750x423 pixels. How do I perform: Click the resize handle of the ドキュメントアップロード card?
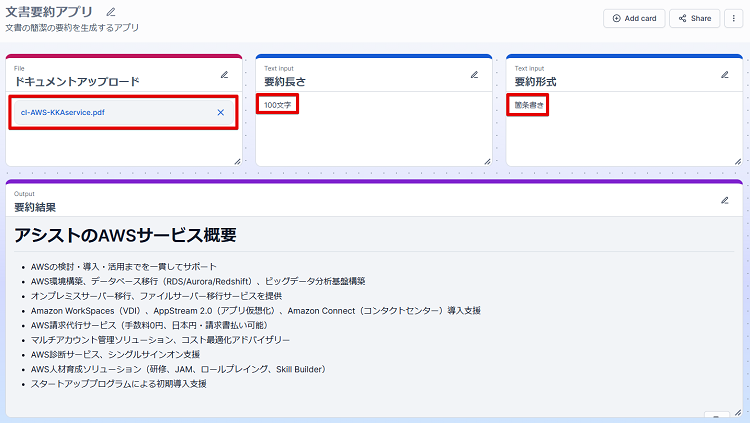click(x=237, y=160)
